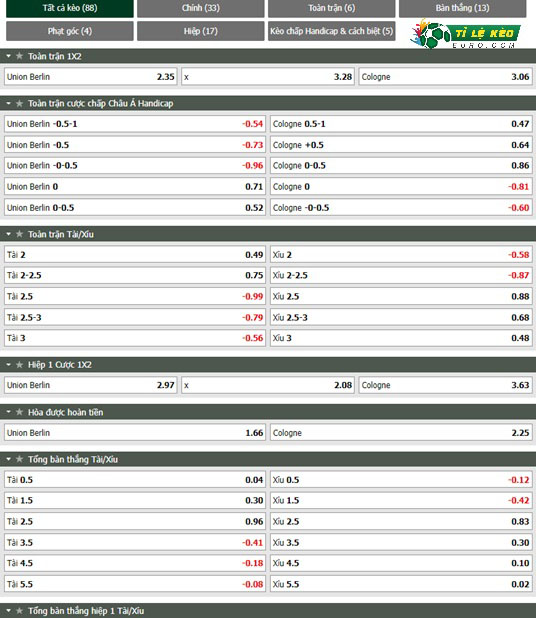
Task: Select Union Berlin 0-0.5 at 0.52
Action: tap(135, 208)
